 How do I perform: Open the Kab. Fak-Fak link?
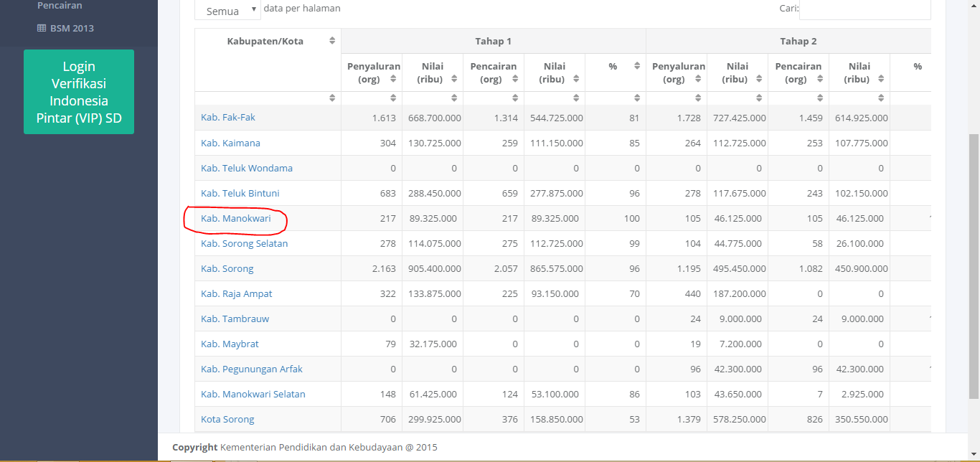[x=228, y=118]
